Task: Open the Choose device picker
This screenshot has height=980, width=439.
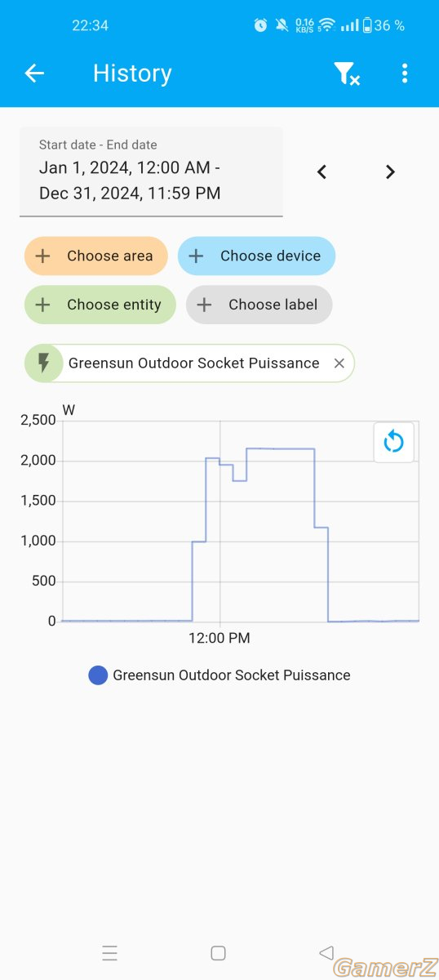Action: click(256, 256)
